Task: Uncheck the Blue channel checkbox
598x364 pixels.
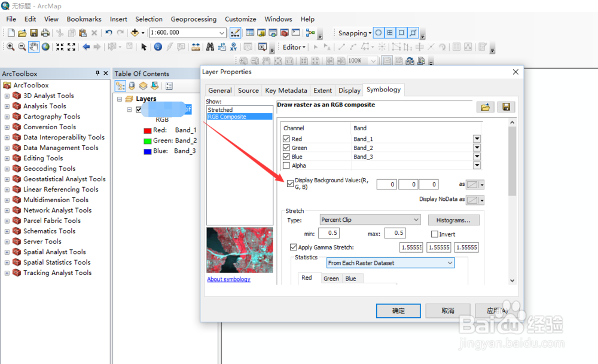Action: click(286, 156)
